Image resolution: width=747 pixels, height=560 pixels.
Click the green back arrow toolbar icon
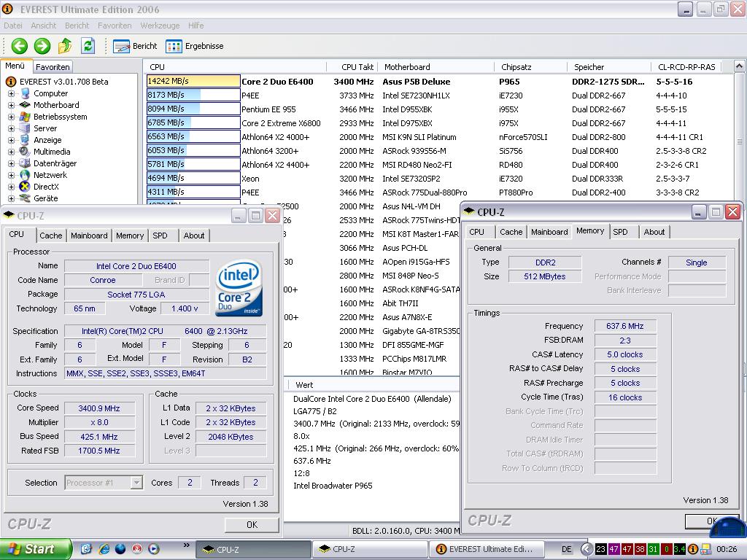[19, 46]
